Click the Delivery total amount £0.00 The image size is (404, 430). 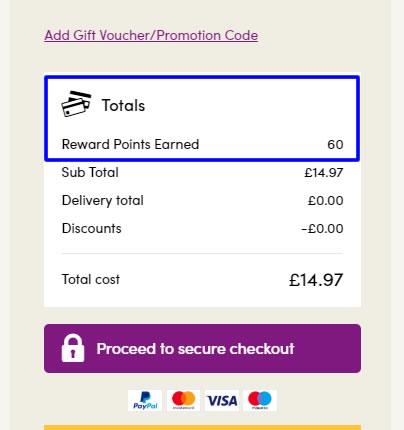[325, 201]
